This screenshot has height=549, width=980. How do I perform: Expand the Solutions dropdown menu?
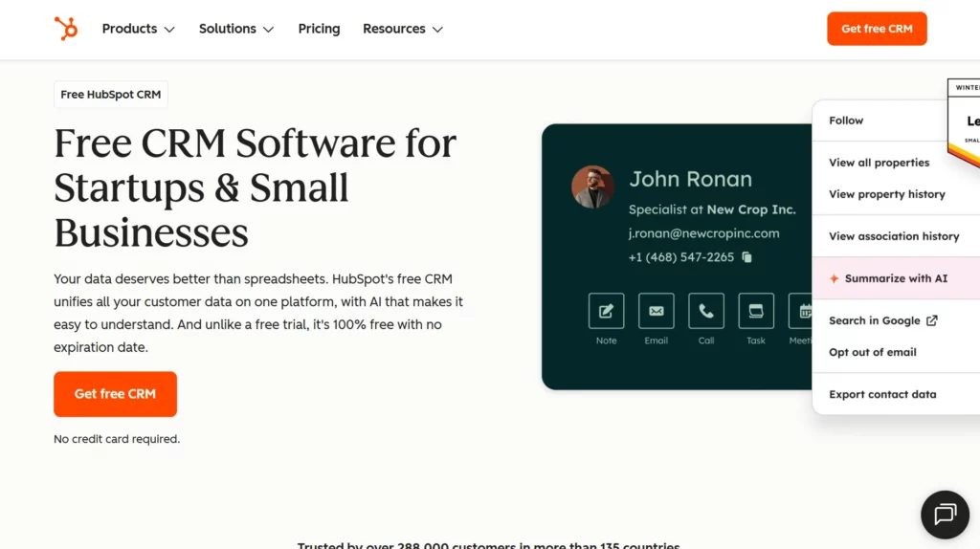[x=236, y=29]
